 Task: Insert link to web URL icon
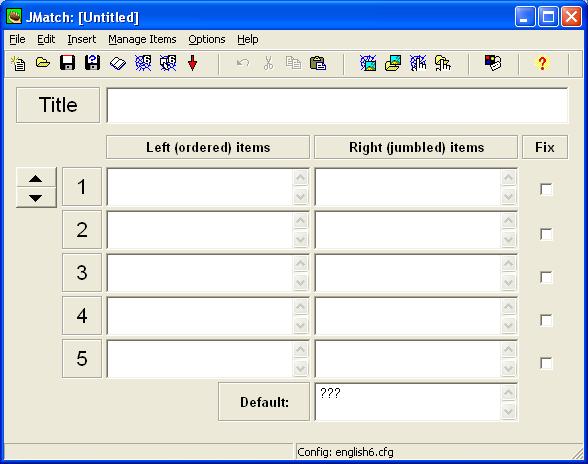tap(418, 63)
